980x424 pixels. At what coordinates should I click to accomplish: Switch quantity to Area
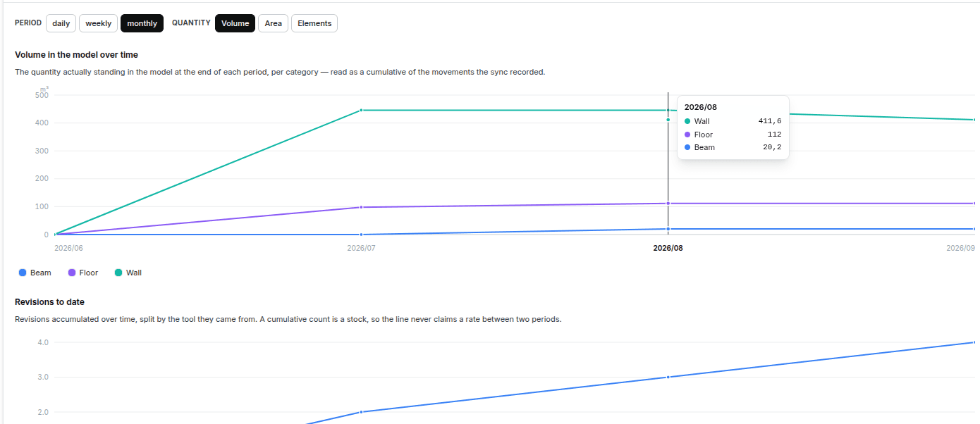pos(274,23)
